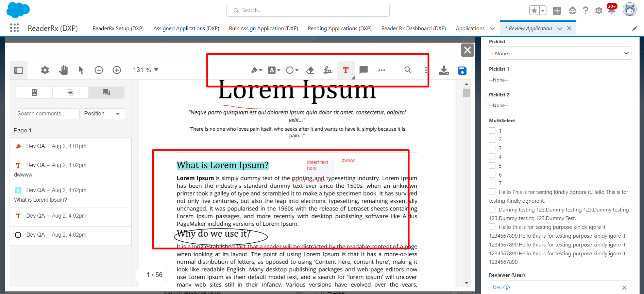The width and height of the screenshot is (644, 294).
Task: Save the document with floppy icon
Action: coord(462,70)
